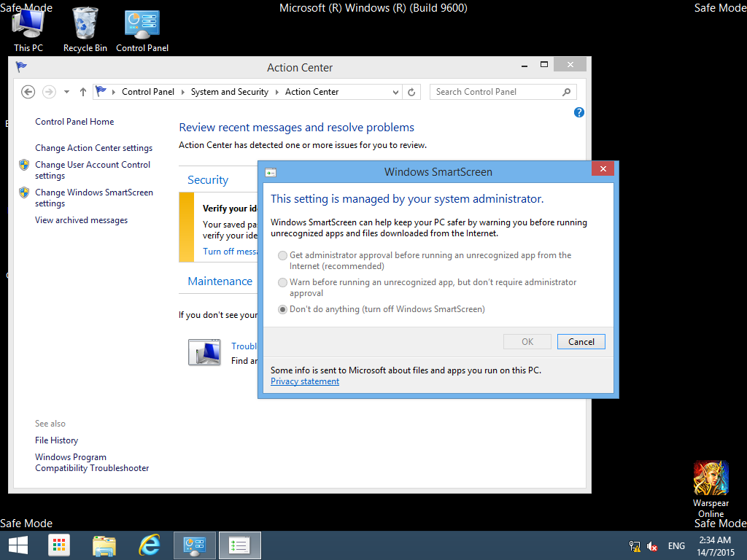Screen dimensions: 747x560
Task: Open Change User Account Control settings
Action: [x=93, y=170]
